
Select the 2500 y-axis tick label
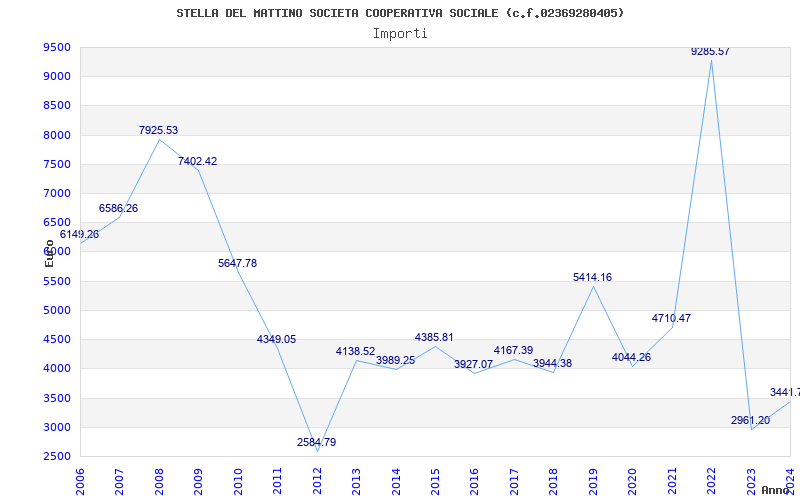[x=57, y=456]
